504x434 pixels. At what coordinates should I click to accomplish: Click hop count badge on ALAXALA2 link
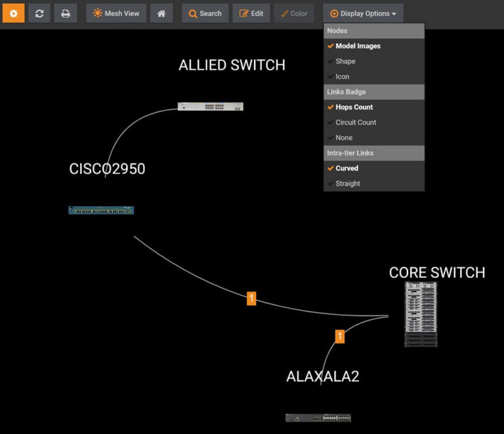tap(340, 336)
